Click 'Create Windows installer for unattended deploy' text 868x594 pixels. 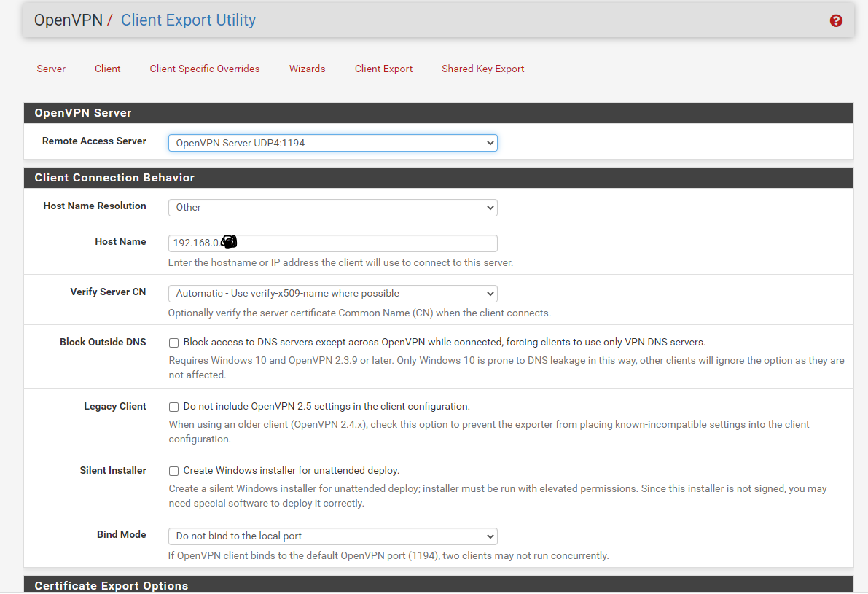(292, 471)
